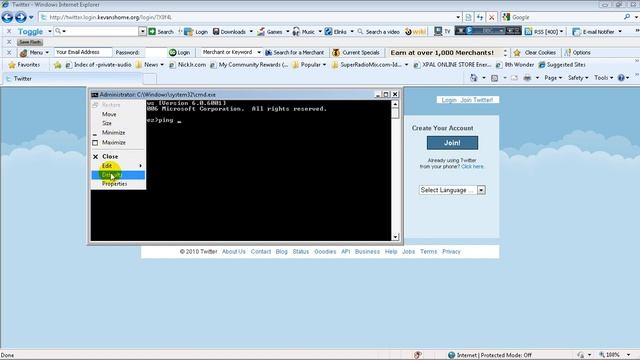Click the green Login go button
Screen dimensions: 640x360
[x=180, y=53]
